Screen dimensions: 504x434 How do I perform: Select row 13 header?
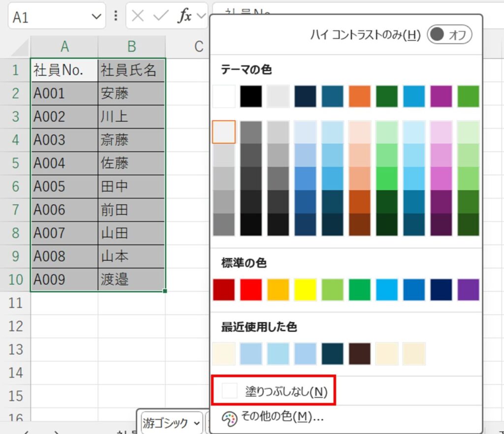pyautogui.click(x=15, y=349)
